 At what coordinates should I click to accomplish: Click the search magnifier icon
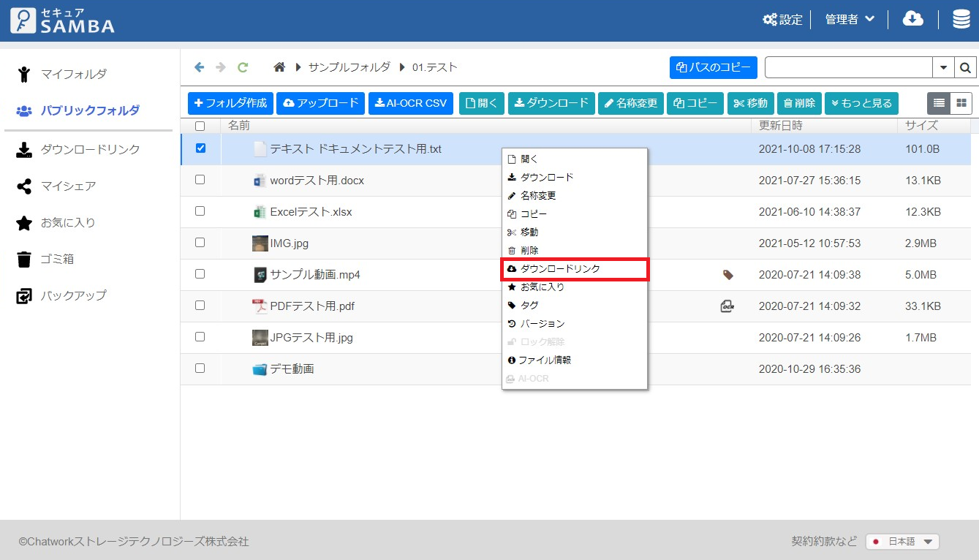pos(965,68)
